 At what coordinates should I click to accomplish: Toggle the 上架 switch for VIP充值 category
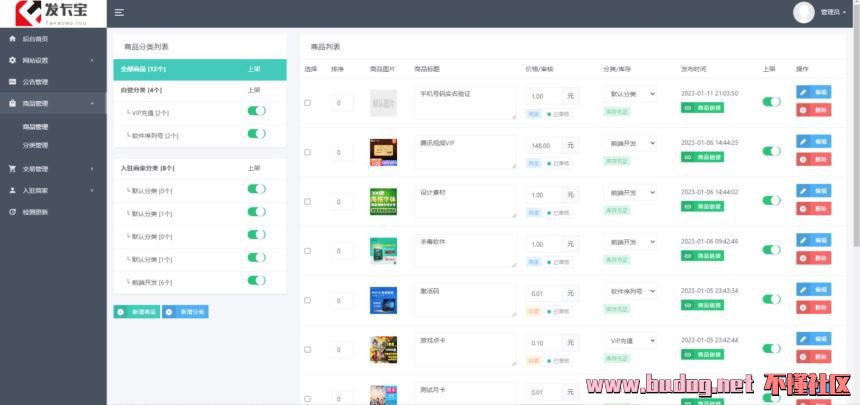click(x=256, y=113)
